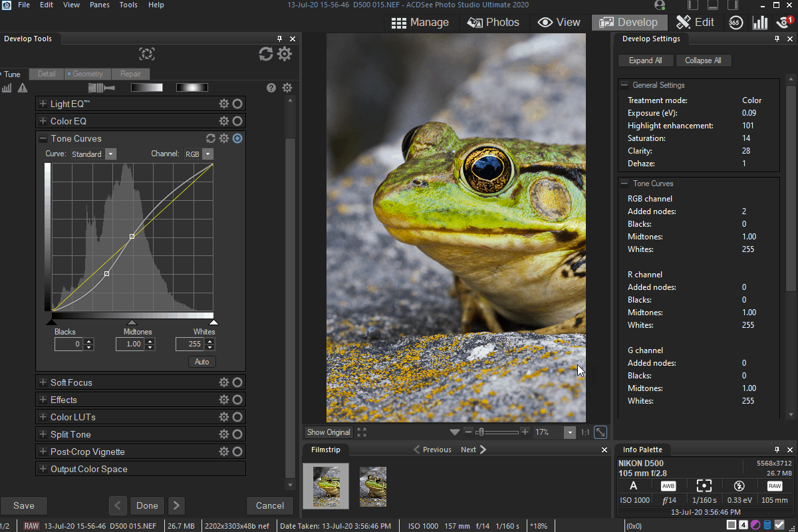Screen dimensions: 798x532
Task: Switch to the Geometry tab
Action: click(x=88, y=74)
